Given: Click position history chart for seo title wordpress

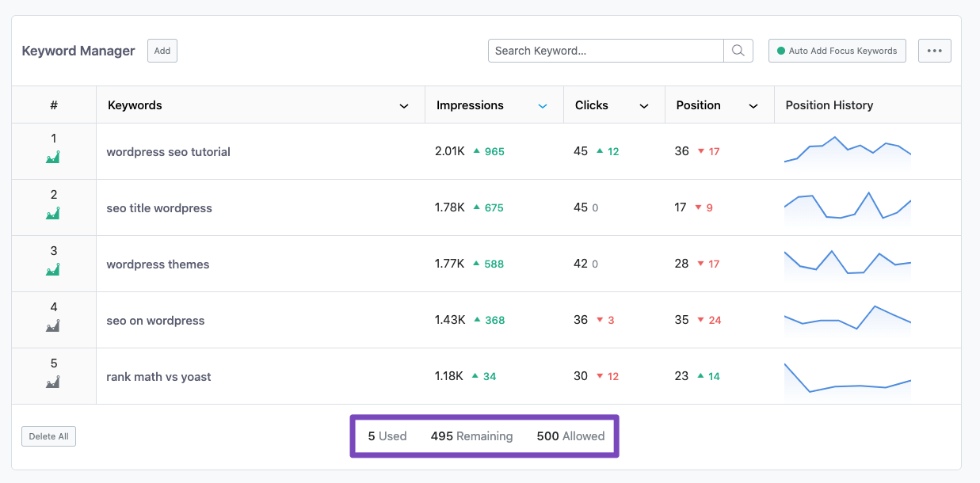Looking at the screenshot, I should click(x=848, y=208).
